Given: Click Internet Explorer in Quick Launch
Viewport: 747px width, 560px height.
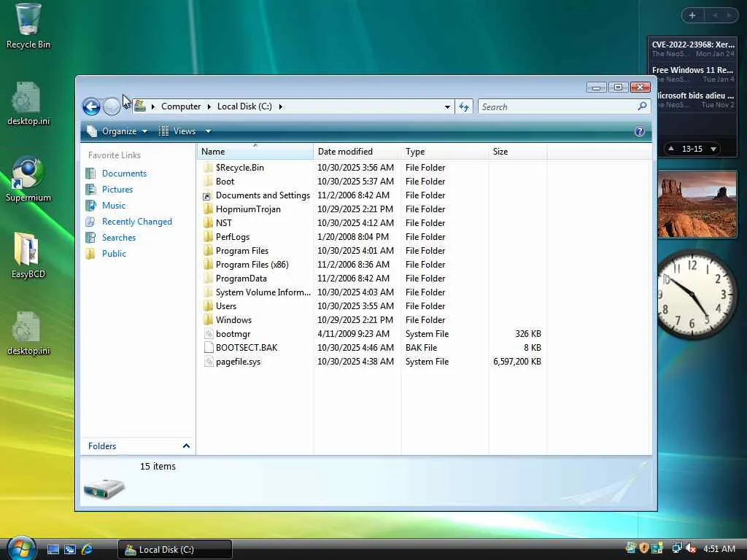Looking at the screenshot, I should [x=88, y=549].
